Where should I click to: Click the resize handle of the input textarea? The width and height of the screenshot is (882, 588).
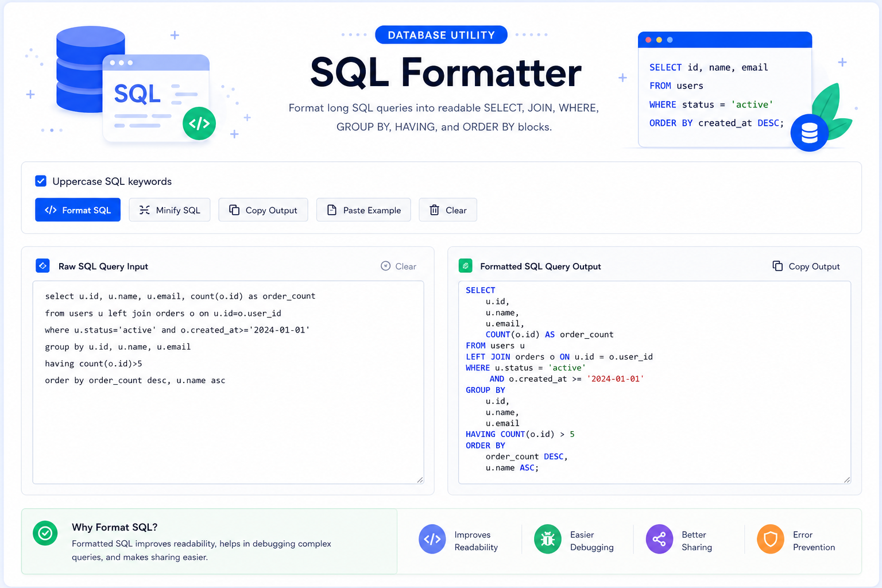pyautogui.click(x=420, y=479)
